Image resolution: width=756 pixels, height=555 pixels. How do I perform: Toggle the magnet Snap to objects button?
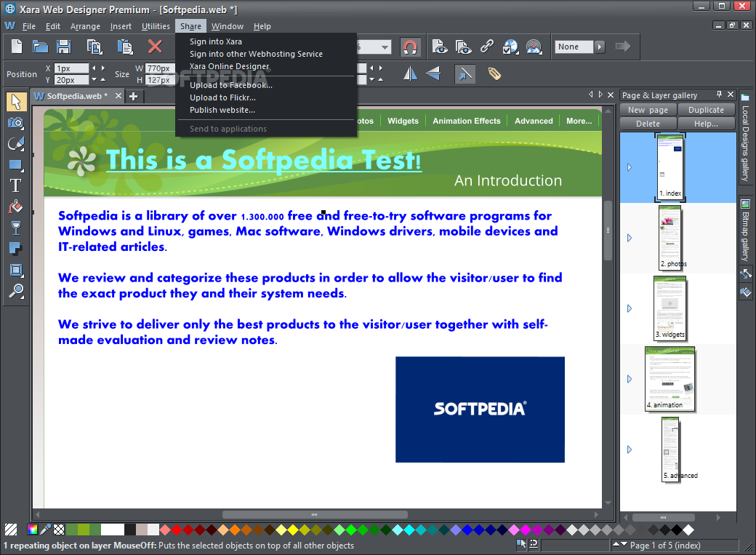pos(410,47)
